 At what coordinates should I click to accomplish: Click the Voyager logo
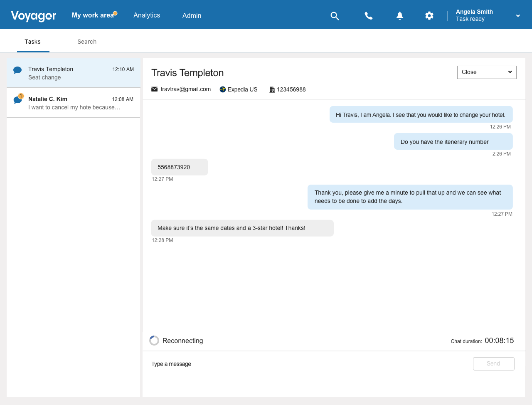(34, 16)
